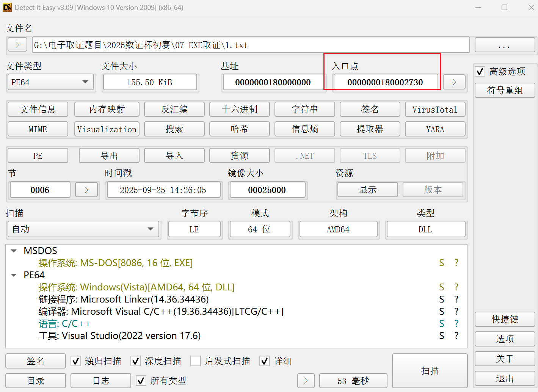Open the PE64 file type dropdown
The image size is (538, 392).
50,82
